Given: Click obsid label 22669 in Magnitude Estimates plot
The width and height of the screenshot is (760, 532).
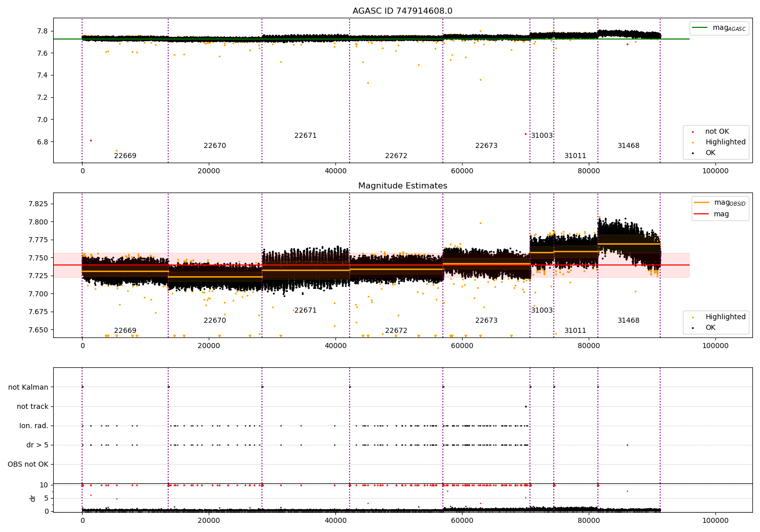Looking at the screenshot, I should coord(125,331).
